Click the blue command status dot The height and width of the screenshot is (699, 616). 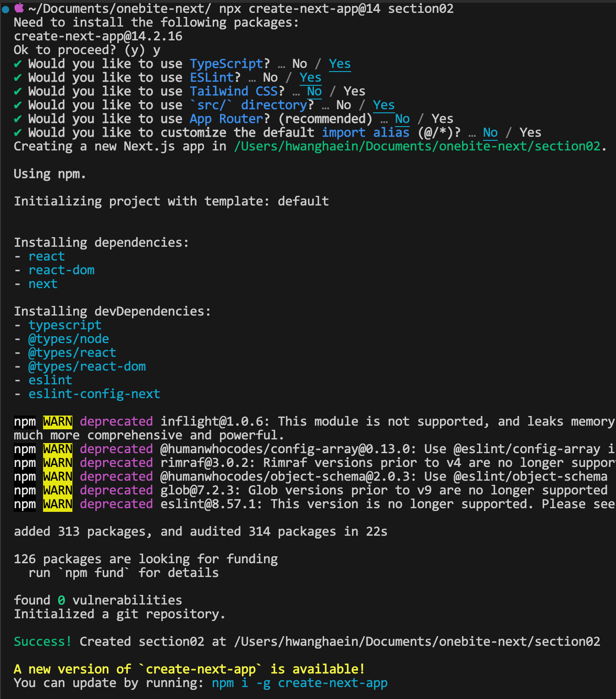[x=5, y=9]
